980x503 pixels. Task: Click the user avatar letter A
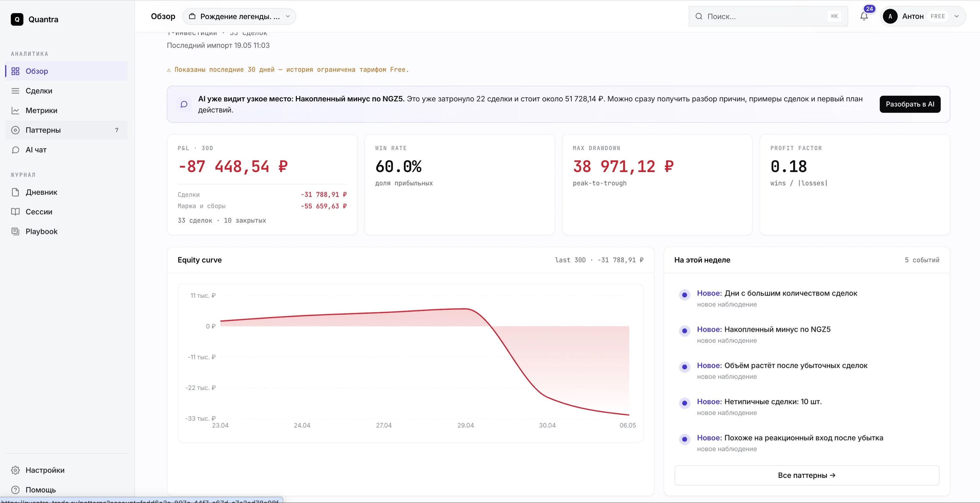890,16
